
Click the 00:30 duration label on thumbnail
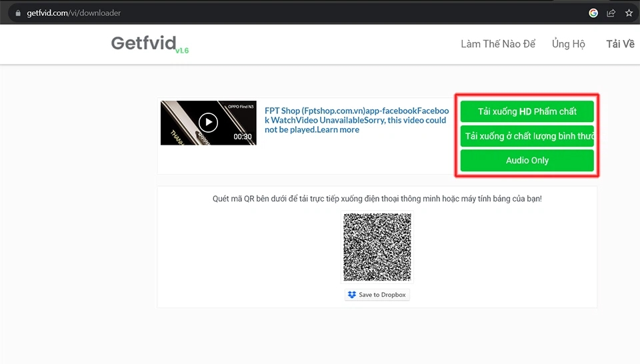(x=243, y=137)
